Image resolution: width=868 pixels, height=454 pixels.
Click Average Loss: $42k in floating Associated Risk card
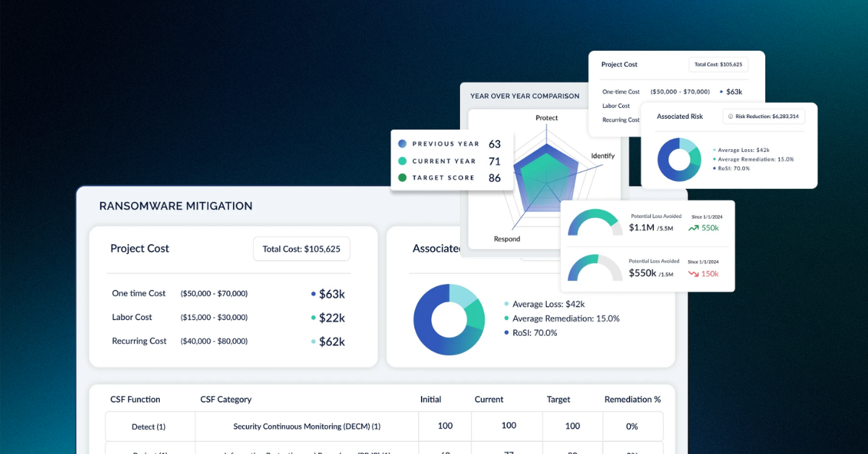point(744,150)
